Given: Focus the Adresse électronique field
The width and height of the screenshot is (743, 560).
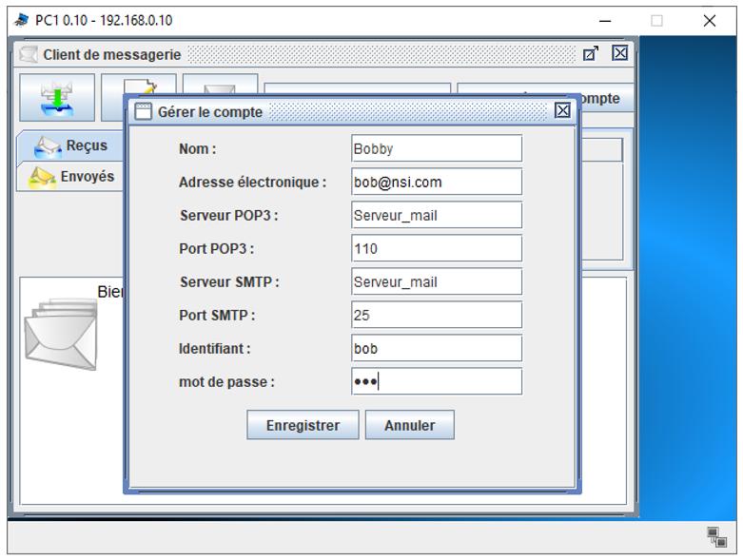Looking at the screenshot, I should 436,182.
